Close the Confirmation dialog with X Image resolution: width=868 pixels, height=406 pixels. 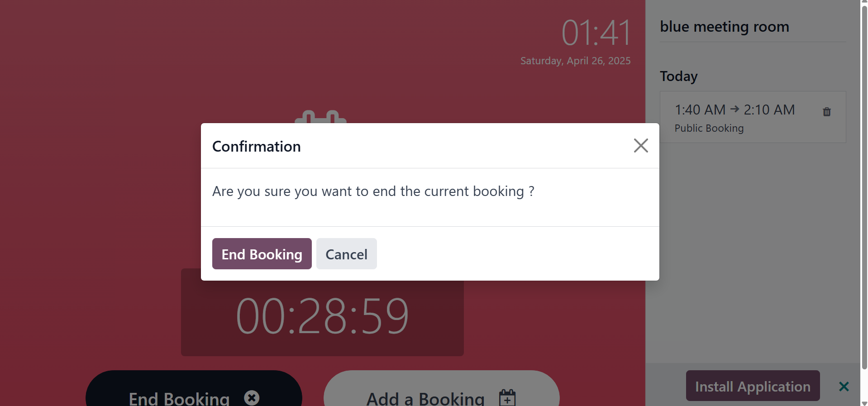[x=640, y=146]
